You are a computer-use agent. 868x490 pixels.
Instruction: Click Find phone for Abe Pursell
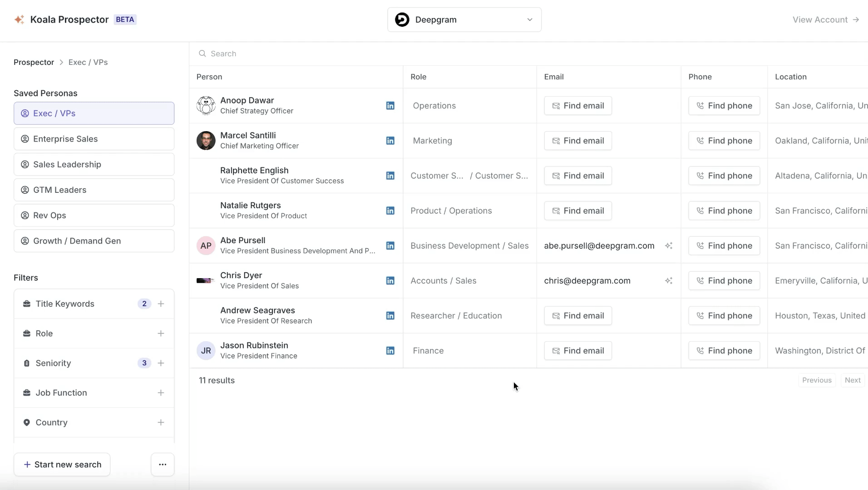point(724,245)
